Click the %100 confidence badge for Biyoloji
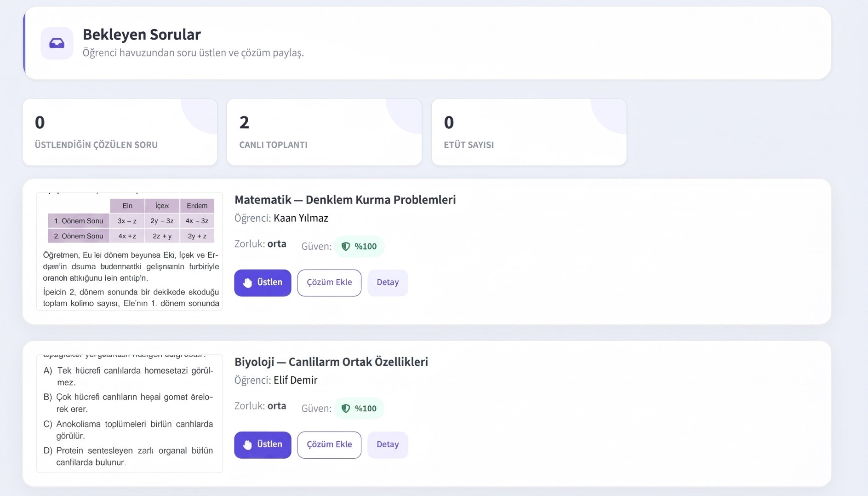 (x=359, y=409)
